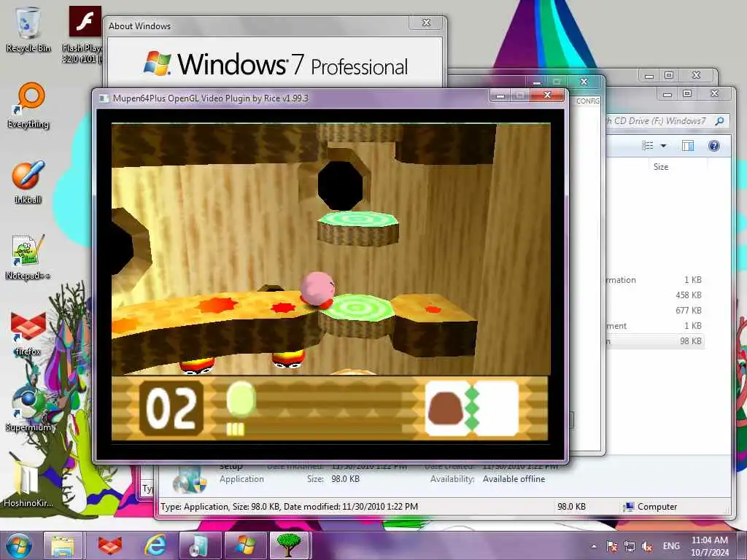Open the Notepad++ desktop shortcut
This screenshot has width=747, height=560.
click(x=28, y=257)
